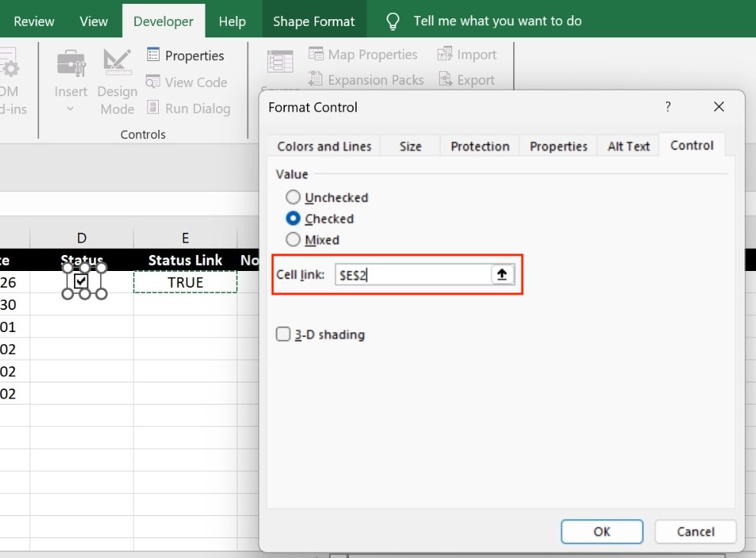Import XML data using the Import icon
Viewport: 756px width, 558px height.
[467, 53]
